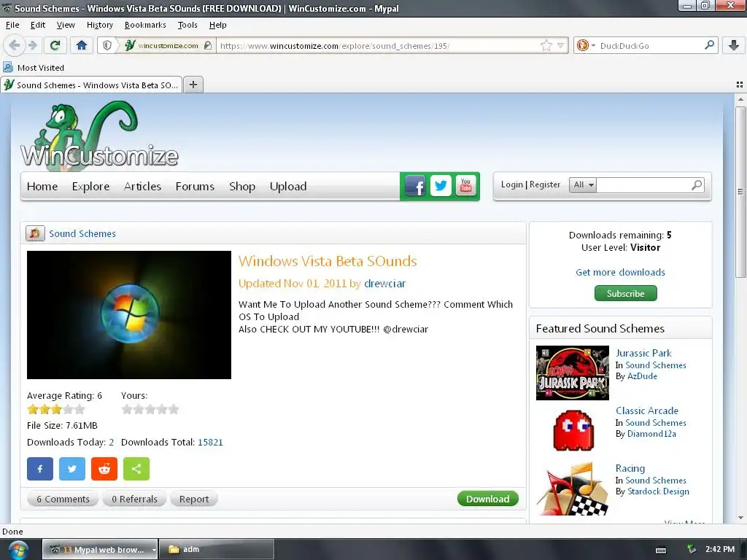
Task: Open the Most Visited bookmarks folder
Action: [34, 68]
